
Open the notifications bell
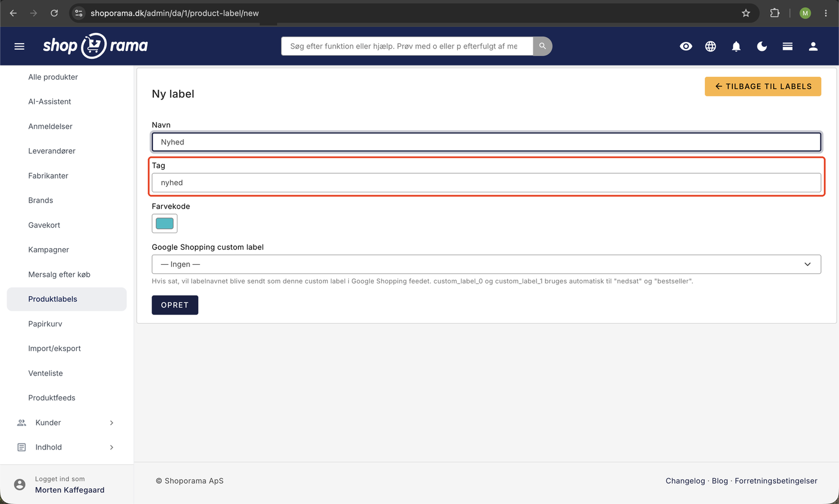pos(737,46)
